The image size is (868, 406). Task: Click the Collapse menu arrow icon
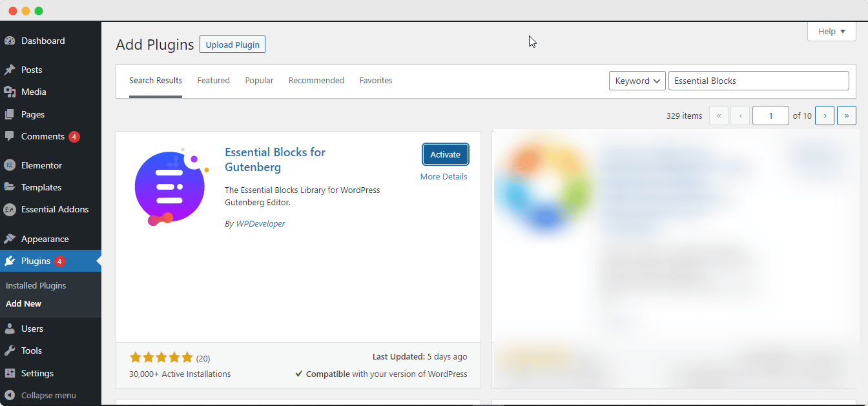pyautogui.click(x=10, y=395)
